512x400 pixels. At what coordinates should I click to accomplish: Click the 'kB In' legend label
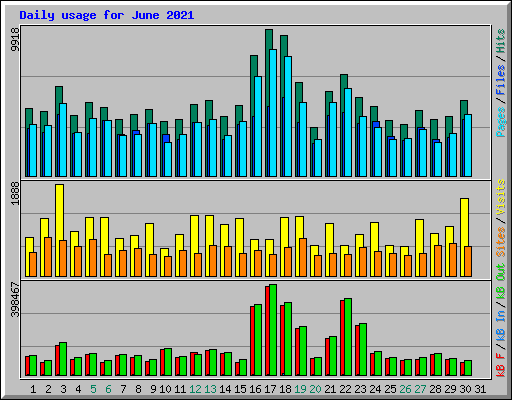501,326
